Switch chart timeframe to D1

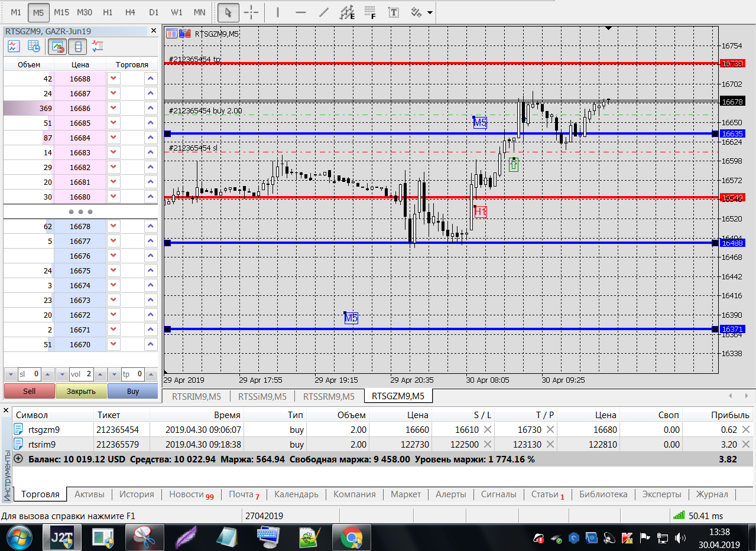[x=154, y=12]
